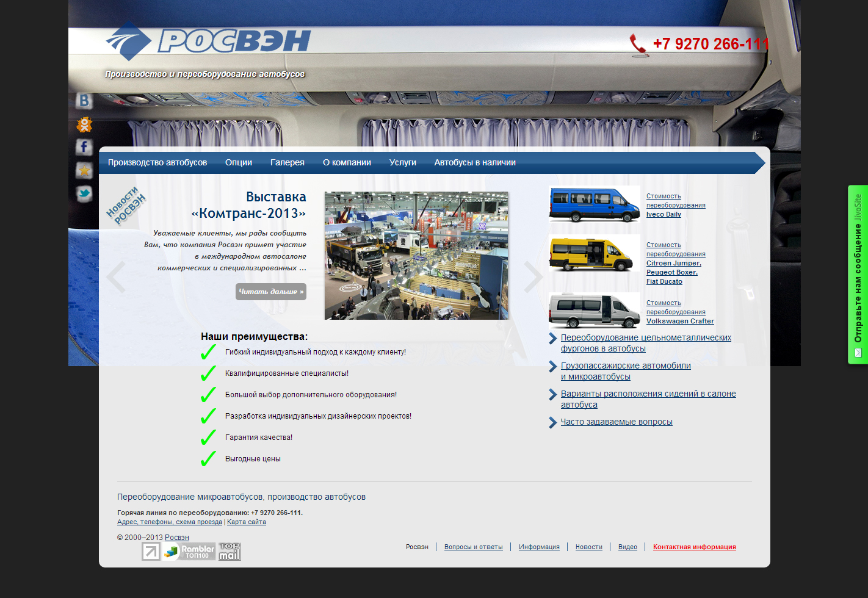Click text Гарантия качества!

tap(259, 438)
